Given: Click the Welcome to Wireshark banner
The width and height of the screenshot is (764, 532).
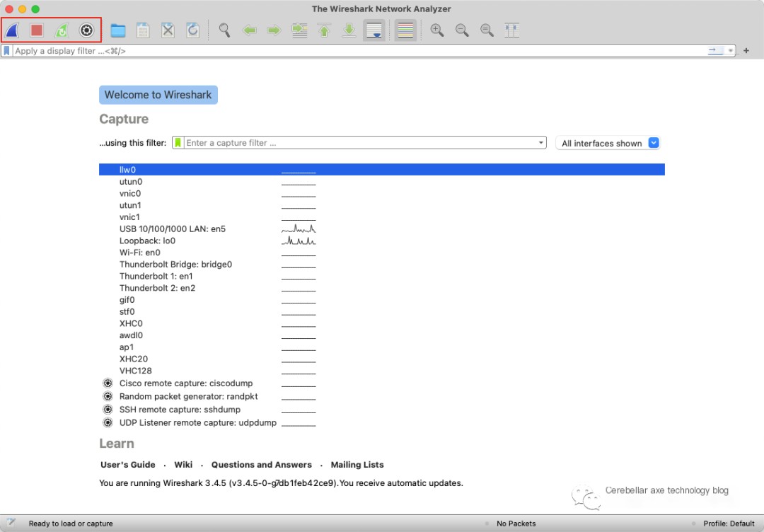Looking at the screenshot, I should pyautogui.click(x=158, y=95).
